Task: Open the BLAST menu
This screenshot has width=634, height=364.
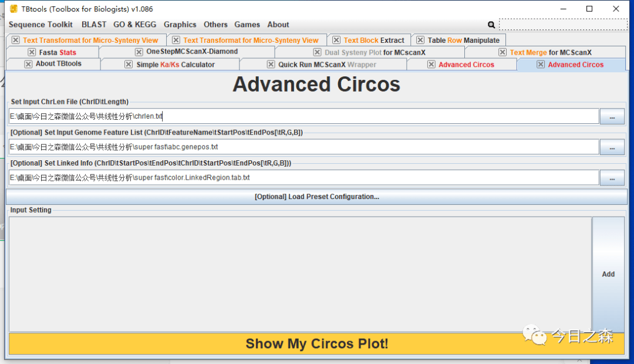Action: click(x=94, y=25)
